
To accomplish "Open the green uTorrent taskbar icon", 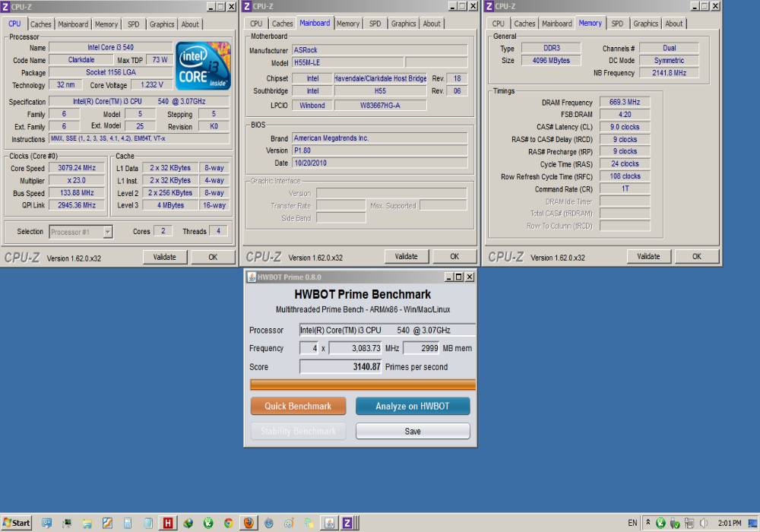I will pos(208,523).
